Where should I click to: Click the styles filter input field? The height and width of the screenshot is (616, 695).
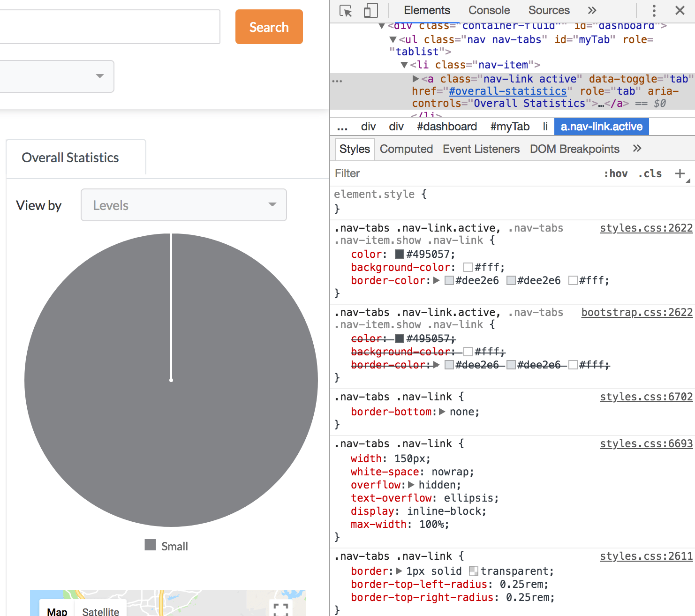464,173
